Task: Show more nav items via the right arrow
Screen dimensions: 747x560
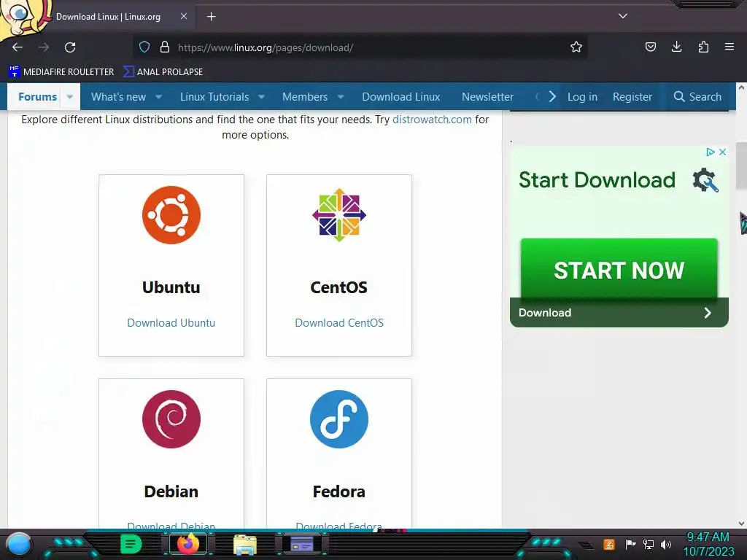Action: coord(552,97)
